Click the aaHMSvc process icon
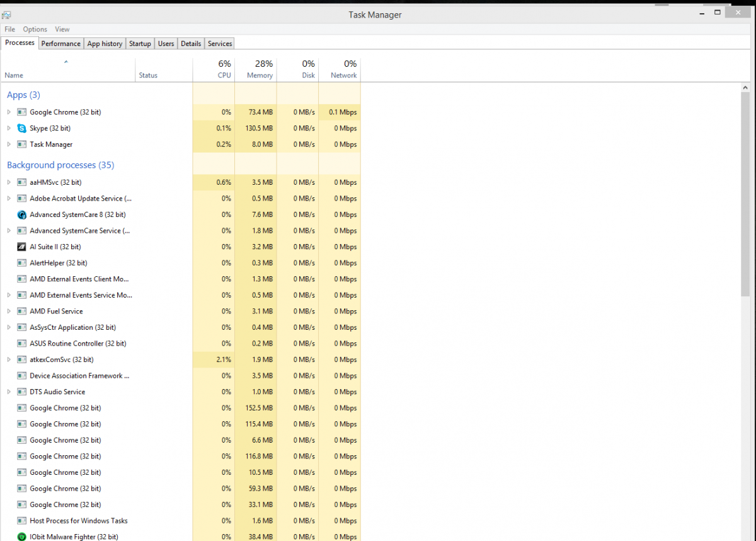This screenshot has height=541, width=756. click(21, 182)
